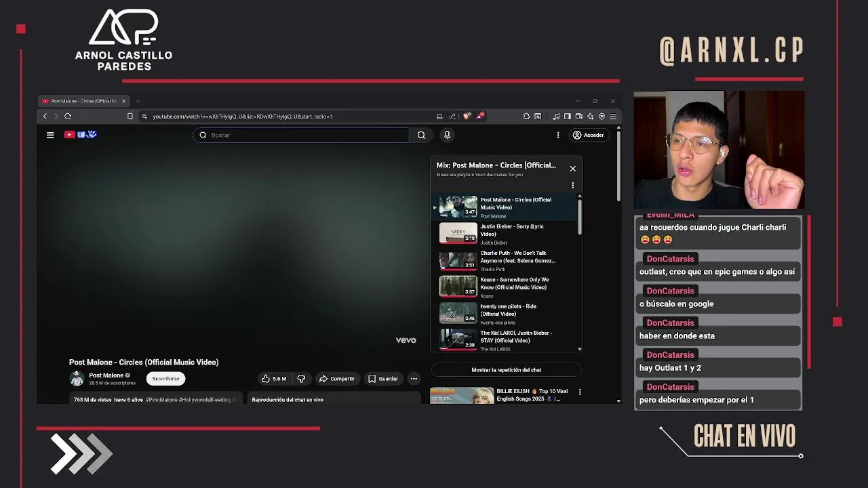
Task: Go to YouTube home via logo
Action: tap(81, 135)
